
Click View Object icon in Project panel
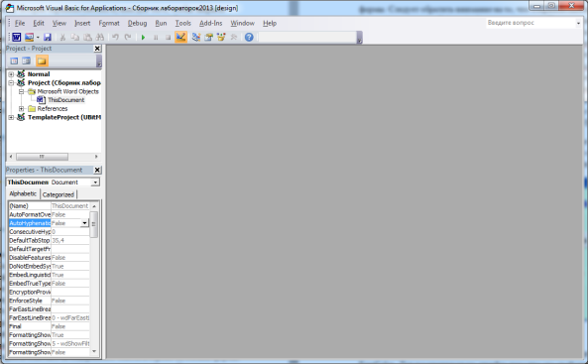(x=26, y=61)
